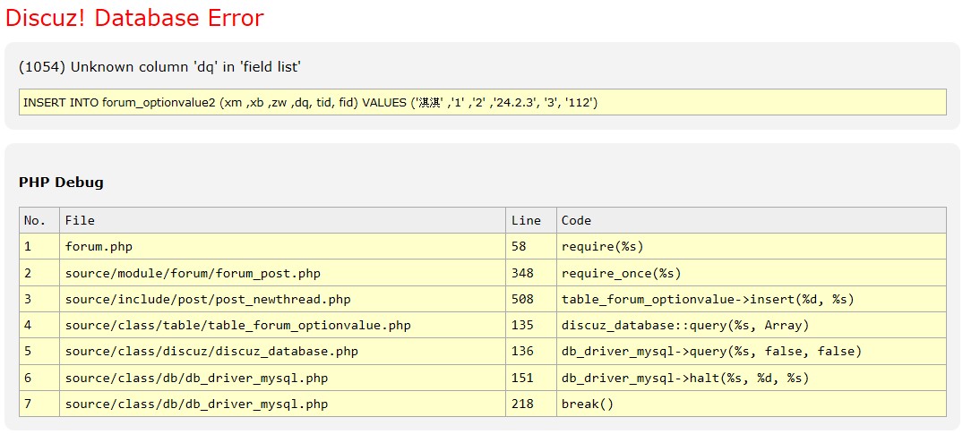Image resolution: width=980 pixels, height=434 pixels.
Task: Click row number 1 in the No. column
Action: (x=39, y=247)
